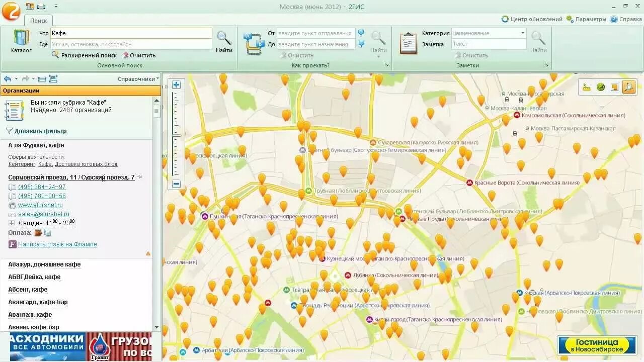
Task: Open the Гостиница в Новосибирске banner
Action: (x=597, y=345)
